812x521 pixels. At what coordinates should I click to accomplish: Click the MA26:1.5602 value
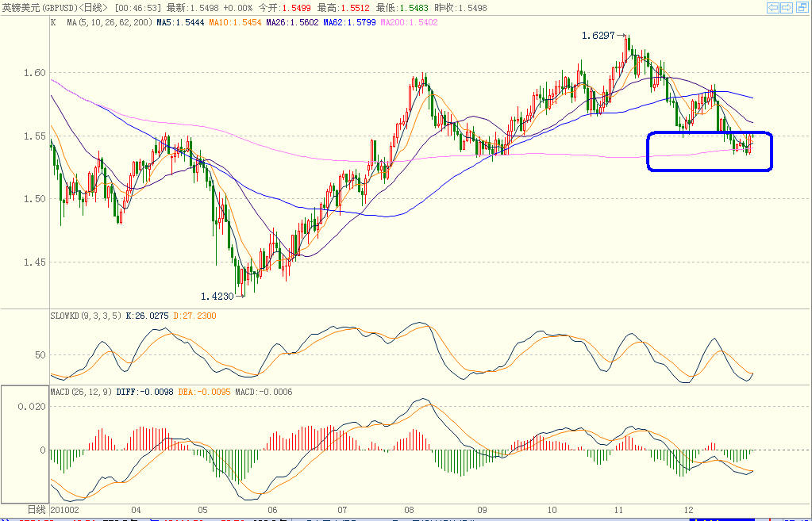click(x=292, y=23)
